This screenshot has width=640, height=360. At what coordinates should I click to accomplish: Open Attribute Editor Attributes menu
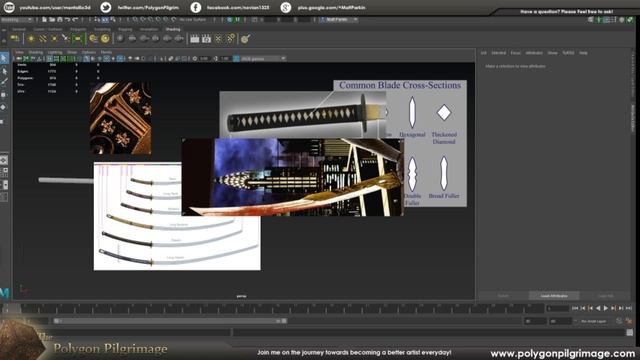(x=534, y=53)
